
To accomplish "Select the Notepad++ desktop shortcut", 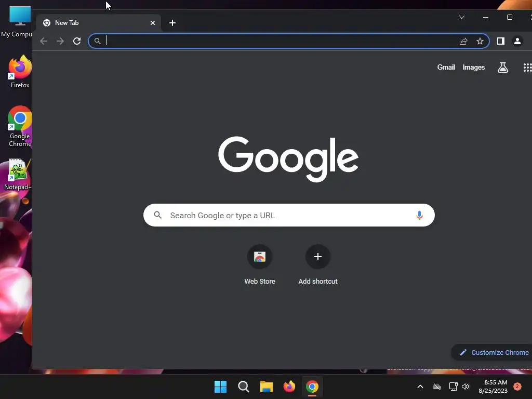I will click(x=18, y=175).
